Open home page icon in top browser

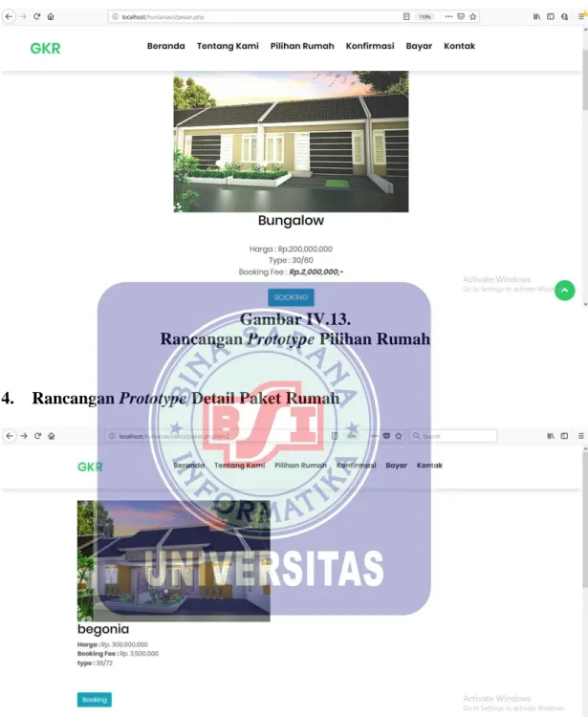pos(51,16)
